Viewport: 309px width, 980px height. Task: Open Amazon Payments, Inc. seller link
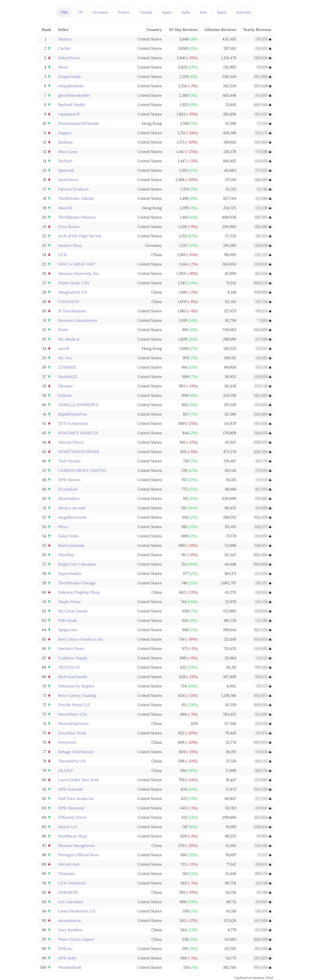(x=79, y=274)
